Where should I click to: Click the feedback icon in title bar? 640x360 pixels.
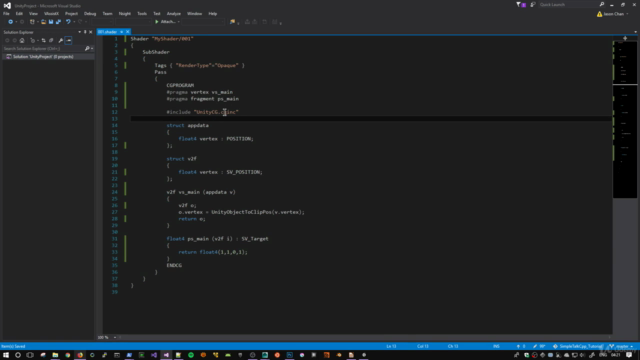(533, 4)
